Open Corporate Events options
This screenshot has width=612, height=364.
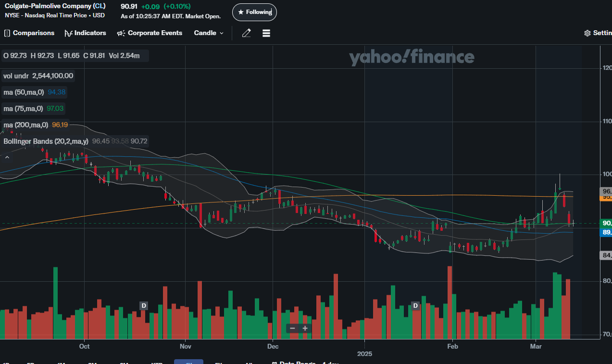150,33
